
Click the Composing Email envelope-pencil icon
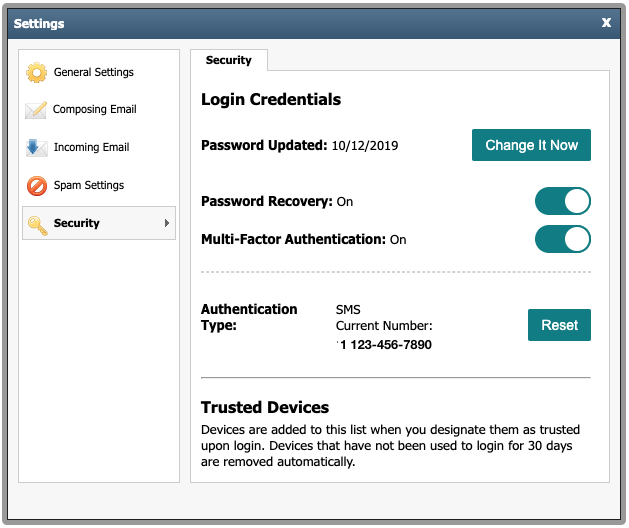(36, 110)
